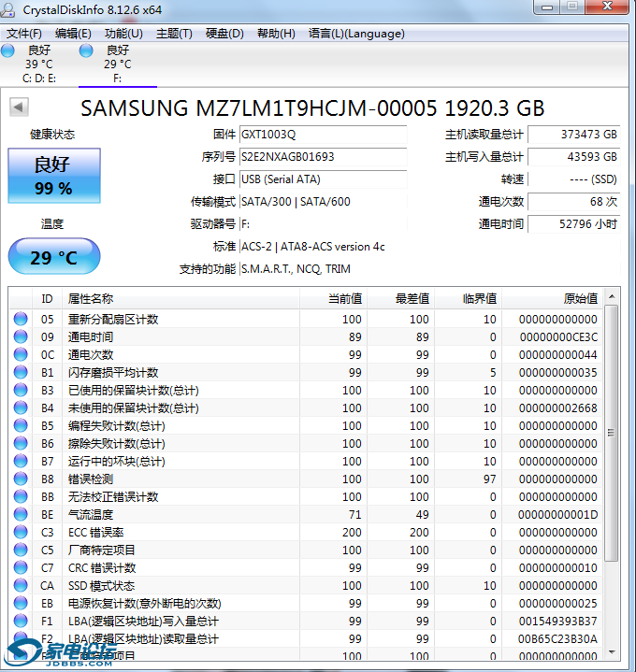Select the F: disk tab

tap(118, 64)
